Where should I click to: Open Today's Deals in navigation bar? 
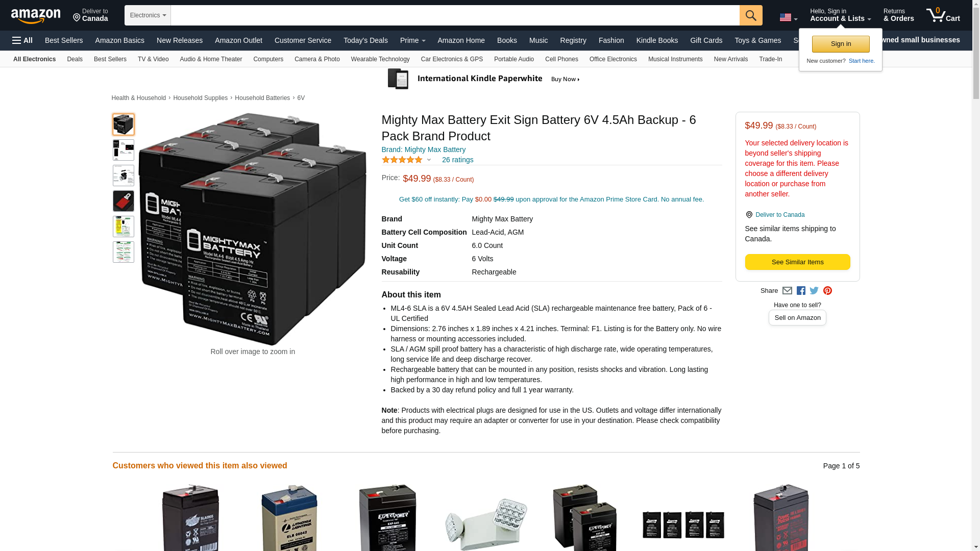(365, 40)
